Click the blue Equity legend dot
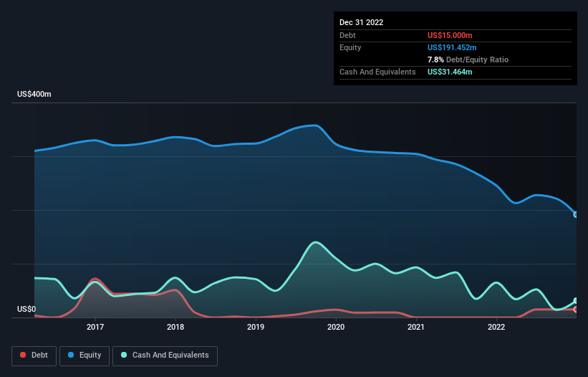The width and height of the screenshot is (588, 377). click(x=70, y=355)
